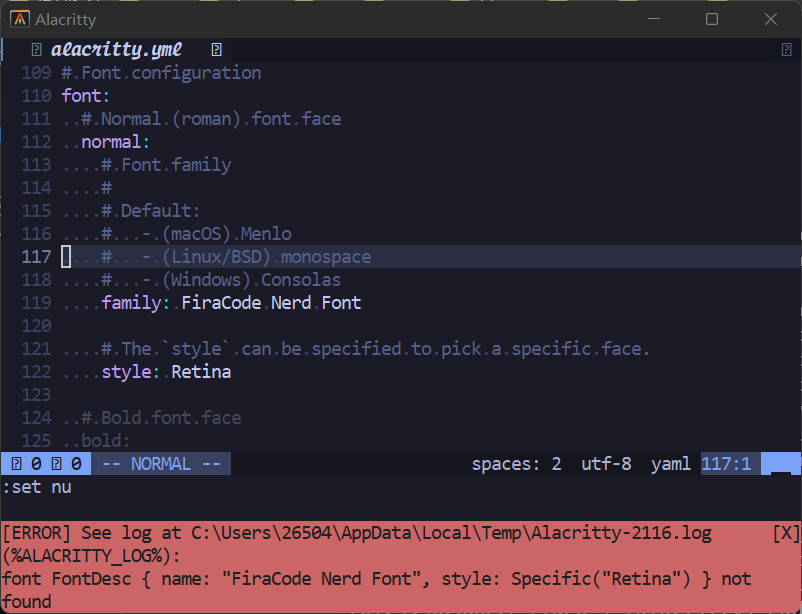Click the indicator icon after the alacritty.yml filename

(216, 49)
